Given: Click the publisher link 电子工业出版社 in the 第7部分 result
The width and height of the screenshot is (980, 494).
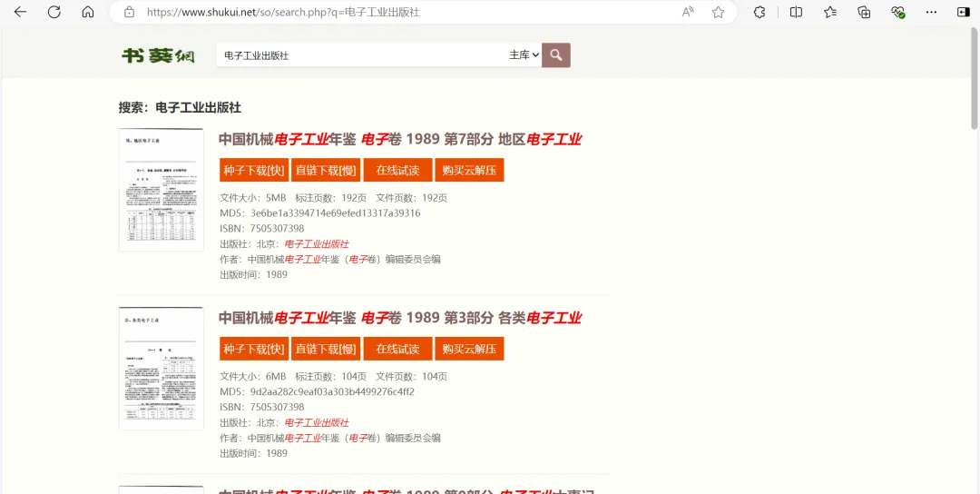Looking at the screenshot, I should [317, 244].
